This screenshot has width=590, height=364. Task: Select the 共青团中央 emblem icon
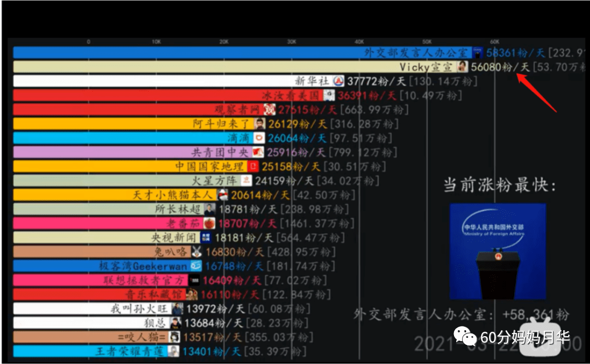258,152
